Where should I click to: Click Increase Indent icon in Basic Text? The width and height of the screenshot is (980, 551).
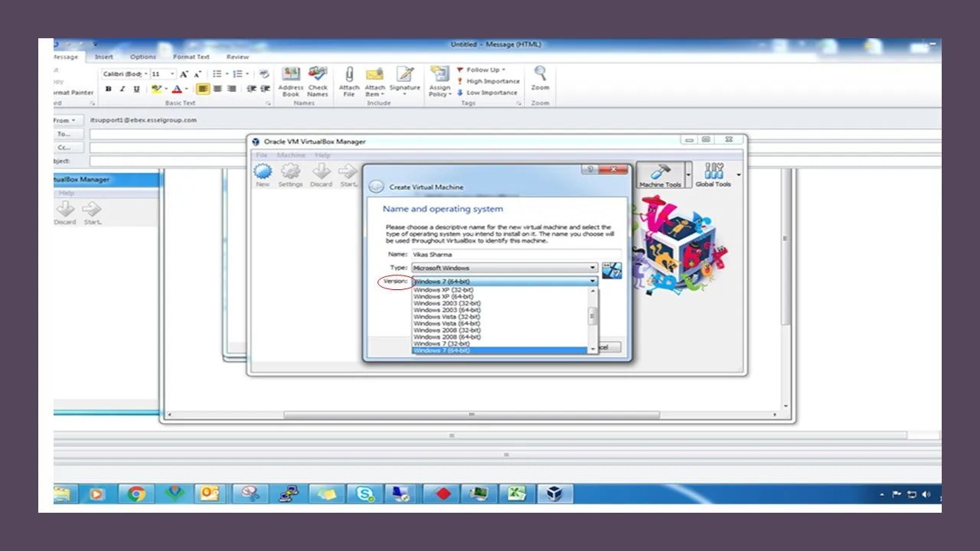tap(264, 89)
